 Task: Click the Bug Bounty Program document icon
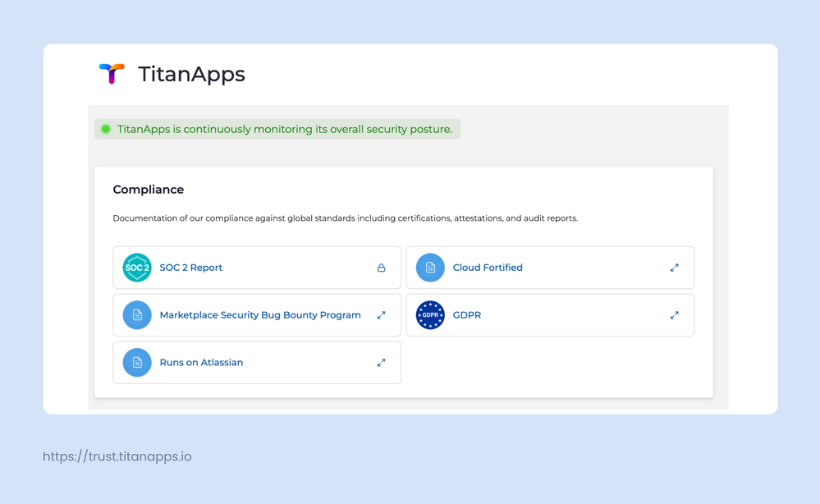tap(137, 315)
